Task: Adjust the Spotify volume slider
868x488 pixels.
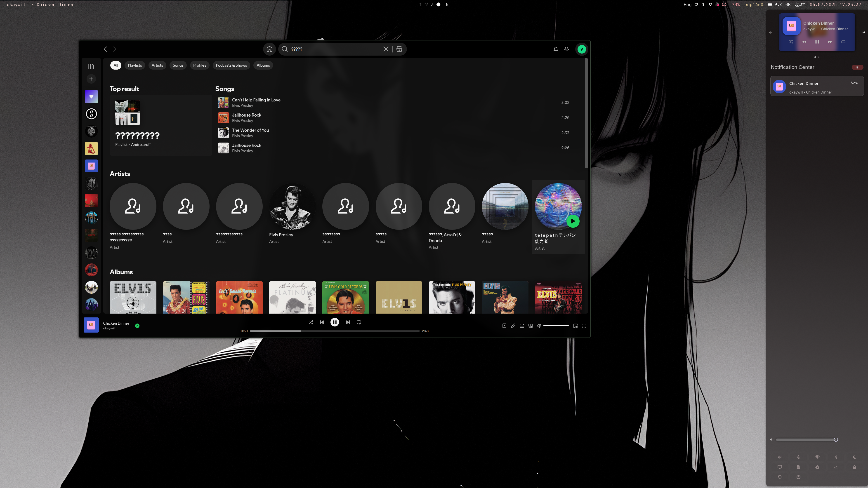Action: 556,326
